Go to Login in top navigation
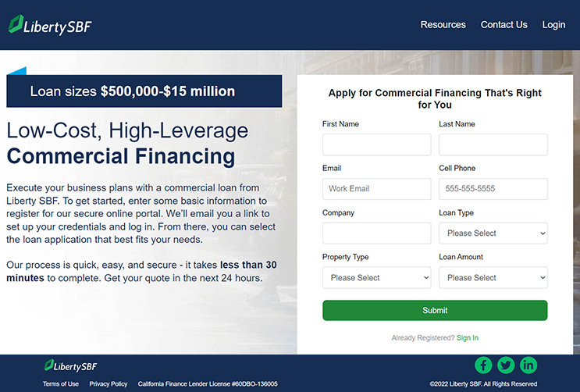Viewport: 580px width, 392px height. pyautogui.click(x=553, y=25)
